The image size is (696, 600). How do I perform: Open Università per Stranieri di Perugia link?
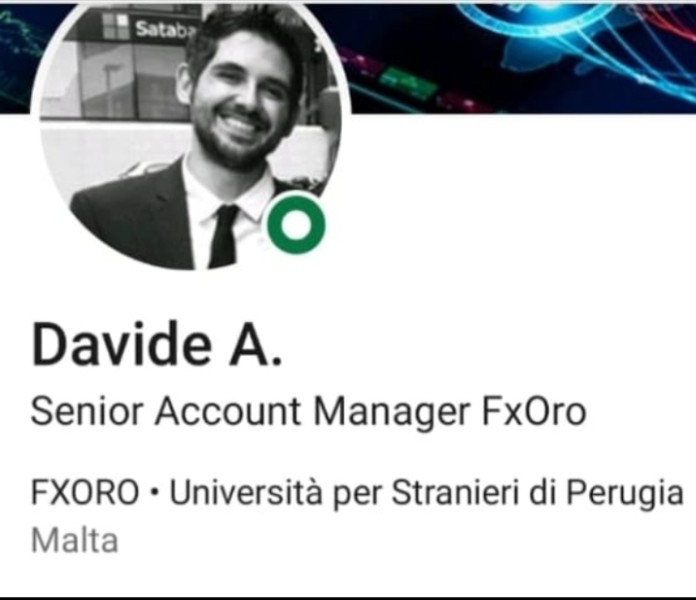point(427,493)
